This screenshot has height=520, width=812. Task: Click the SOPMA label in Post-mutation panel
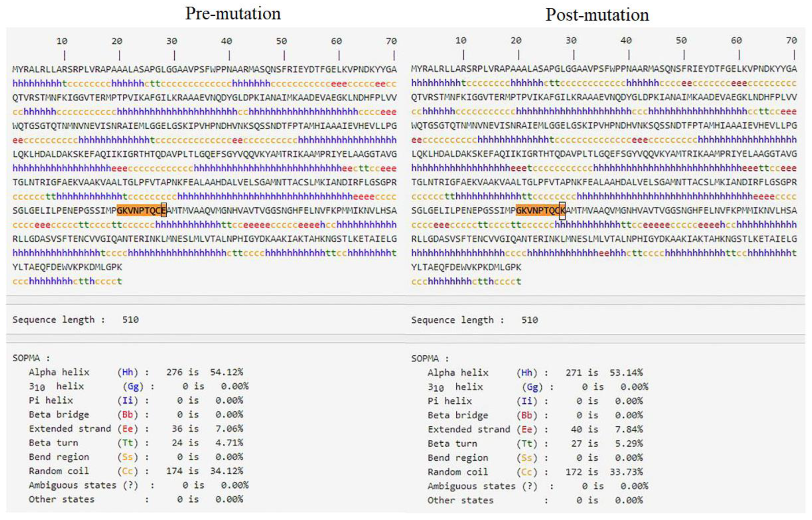pos(425,358)
